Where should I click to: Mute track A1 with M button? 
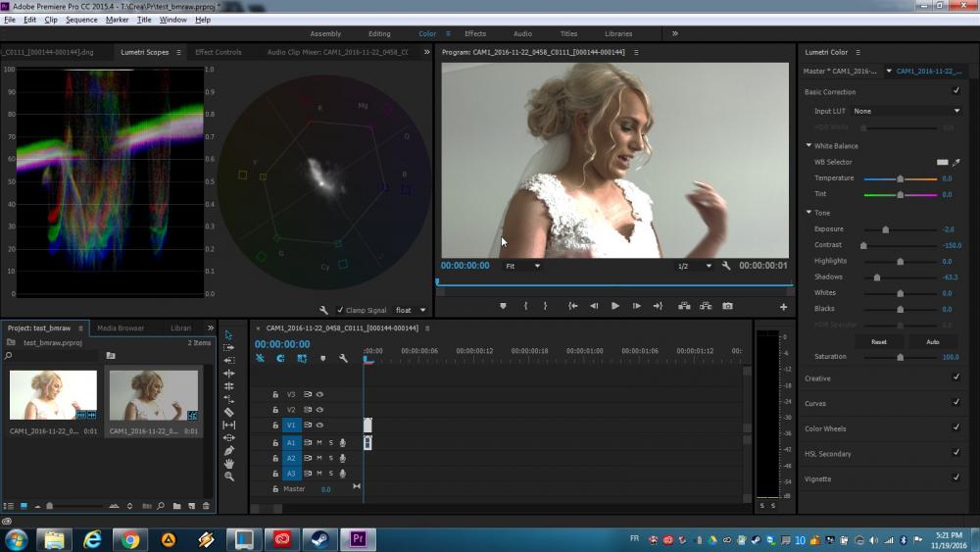point(318,442)
